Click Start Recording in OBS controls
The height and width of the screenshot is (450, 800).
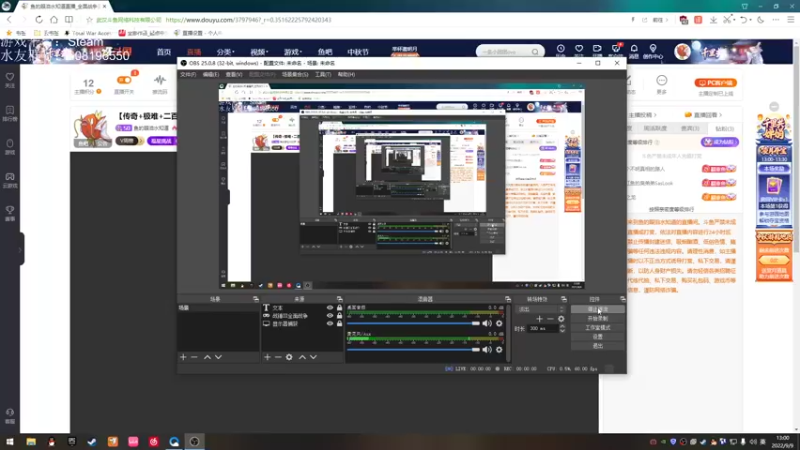[597, 318]
